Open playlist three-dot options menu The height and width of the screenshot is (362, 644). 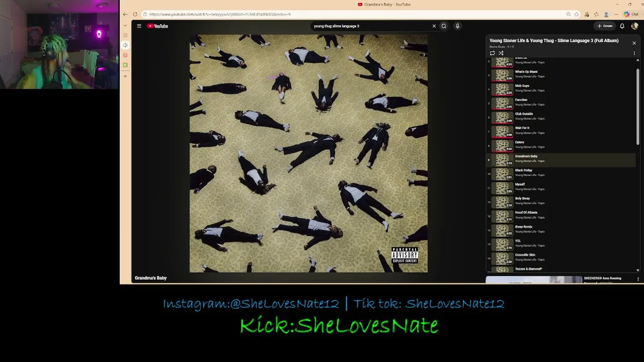point(634,53)
